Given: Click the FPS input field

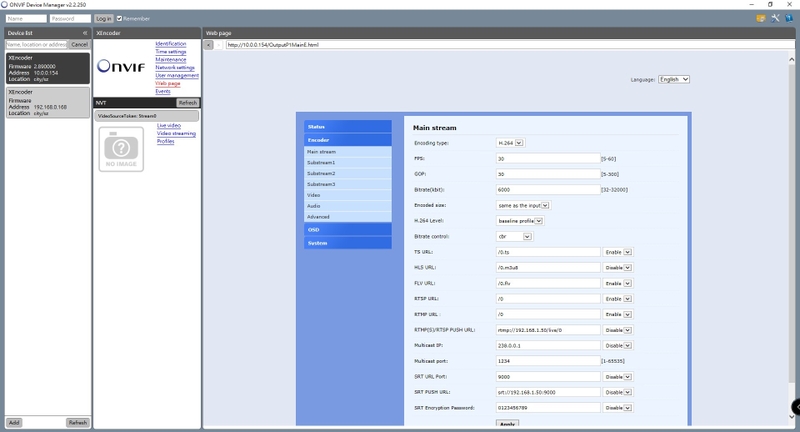Looking at the screenshot, I should click(x=548, y=159).
